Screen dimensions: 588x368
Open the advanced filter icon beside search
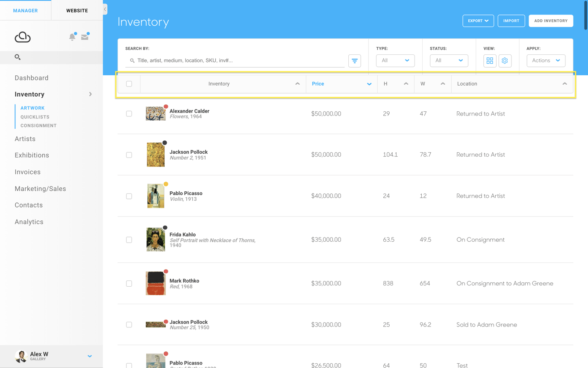(355, 61)
